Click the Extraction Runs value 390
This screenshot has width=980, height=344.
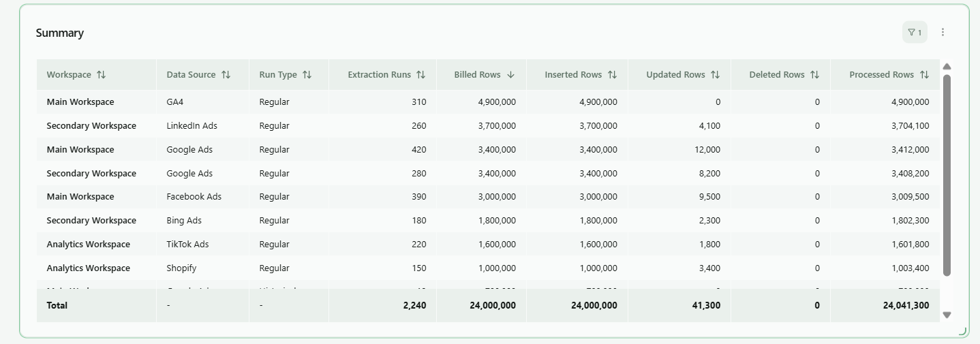(x=419, y=197)
